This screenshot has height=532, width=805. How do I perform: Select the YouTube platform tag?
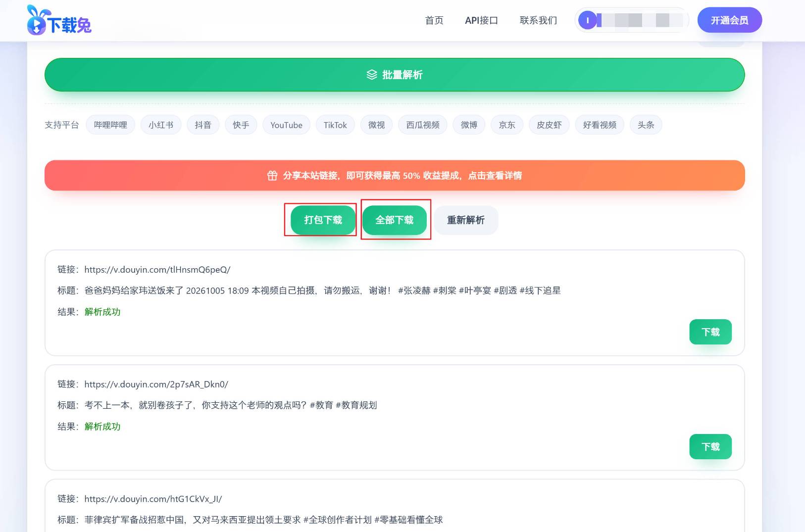coord(286,125)
